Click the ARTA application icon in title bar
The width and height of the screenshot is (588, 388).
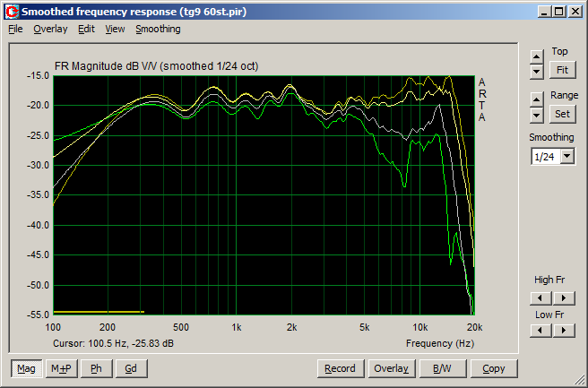12,12
